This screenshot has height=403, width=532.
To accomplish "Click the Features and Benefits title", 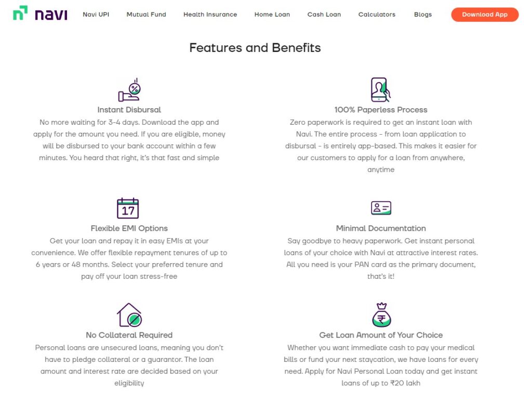I will 255,48.
